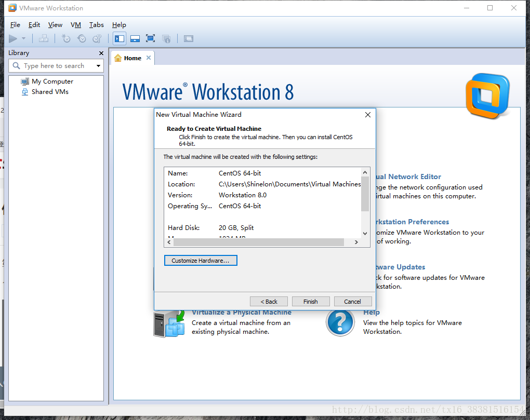Click the Take Snapshot toolbar icon
The width and height of the screenshot is (530, 420).
[66, 38]
